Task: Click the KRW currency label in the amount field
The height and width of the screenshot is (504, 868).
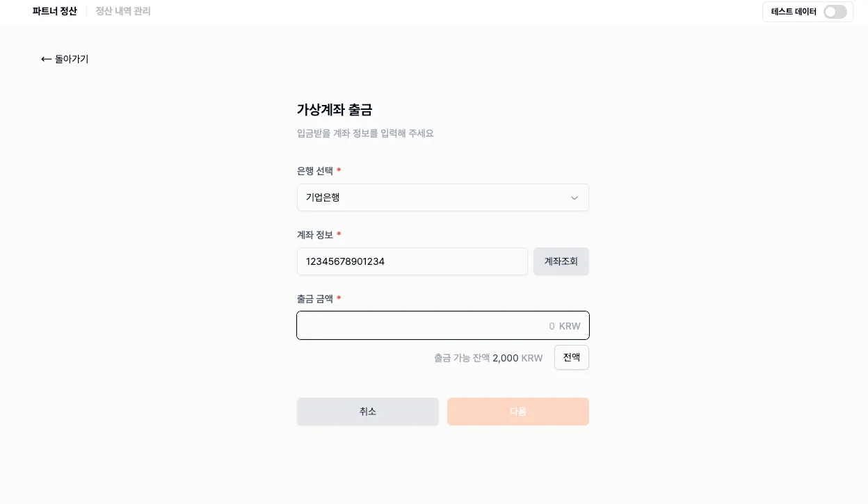Action: click(570, 326)
